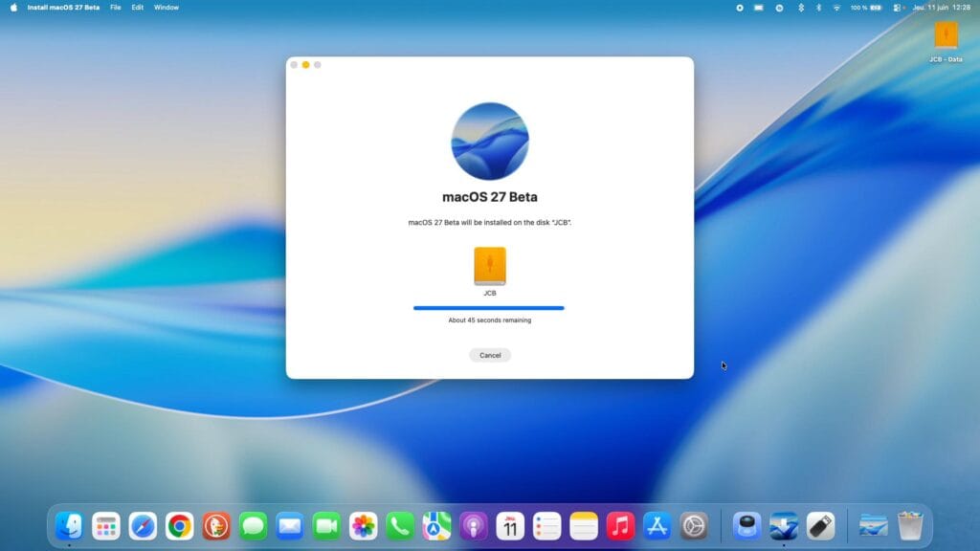980x551 pixels.
Task: Open Launchpad apps grid in the Dock
Action: coord(105,526)
